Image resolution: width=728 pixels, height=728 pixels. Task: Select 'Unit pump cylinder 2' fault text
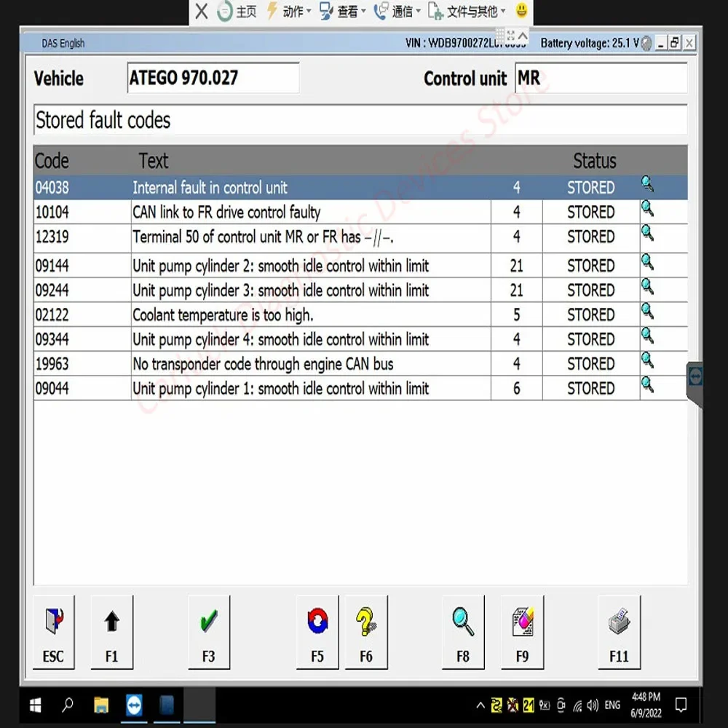click(280, 266)
